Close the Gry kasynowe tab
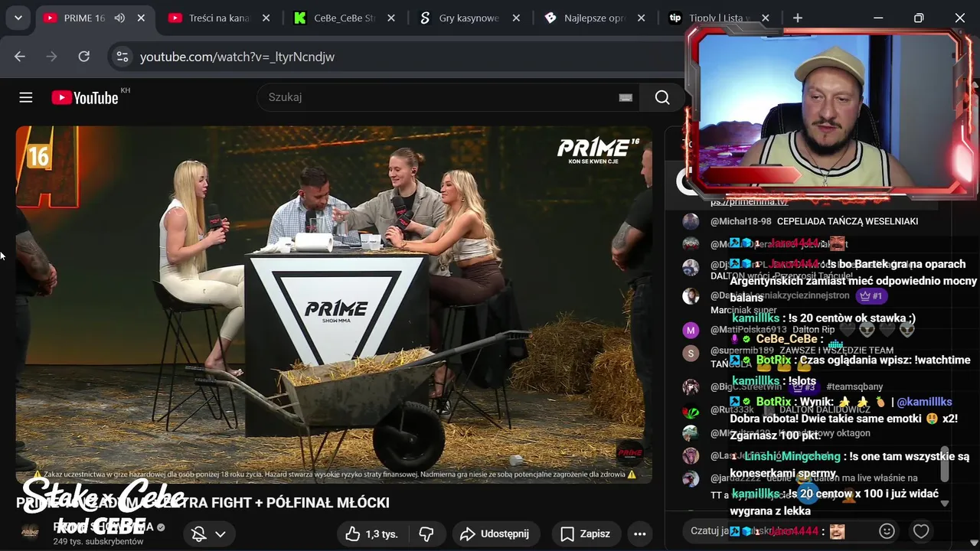The width and height of the screenshot is (980, 551). tap(516, 18)
